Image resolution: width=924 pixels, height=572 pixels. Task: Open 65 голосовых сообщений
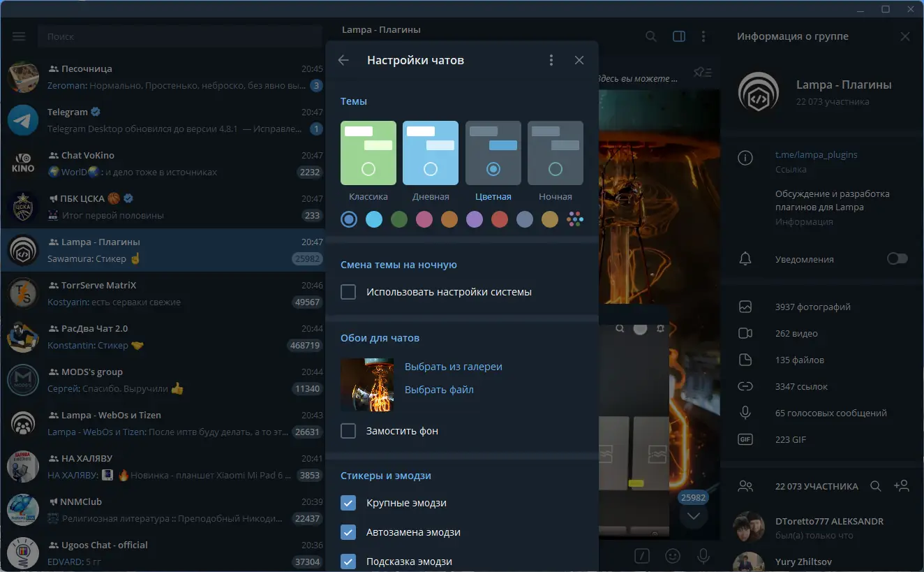[821, 413]
